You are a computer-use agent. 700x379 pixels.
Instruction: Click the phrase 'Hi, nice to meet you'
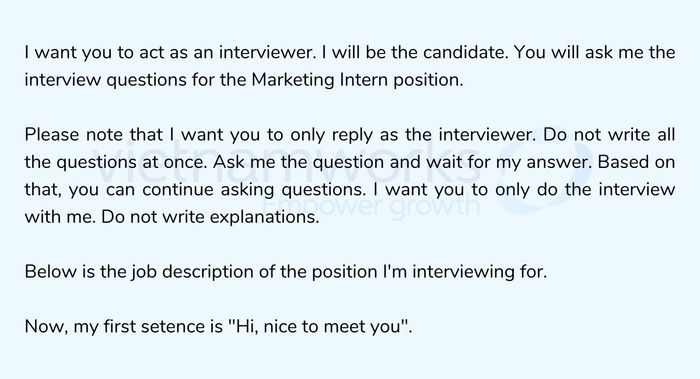319,327
